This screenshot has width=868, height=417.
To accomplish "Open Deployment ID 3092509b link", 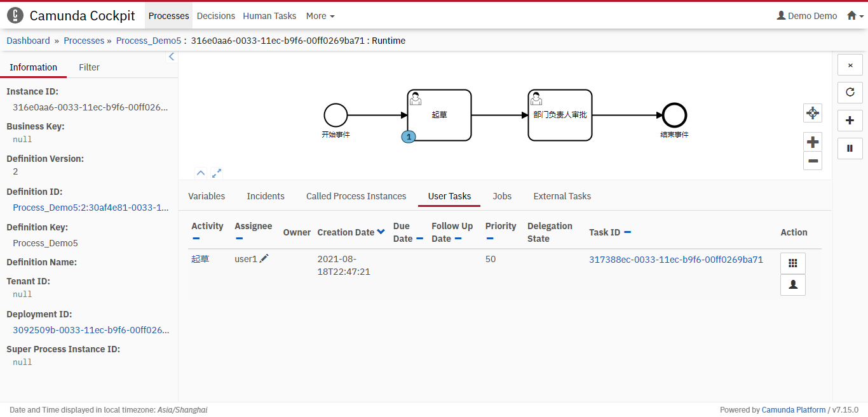I will coord(91,330).
